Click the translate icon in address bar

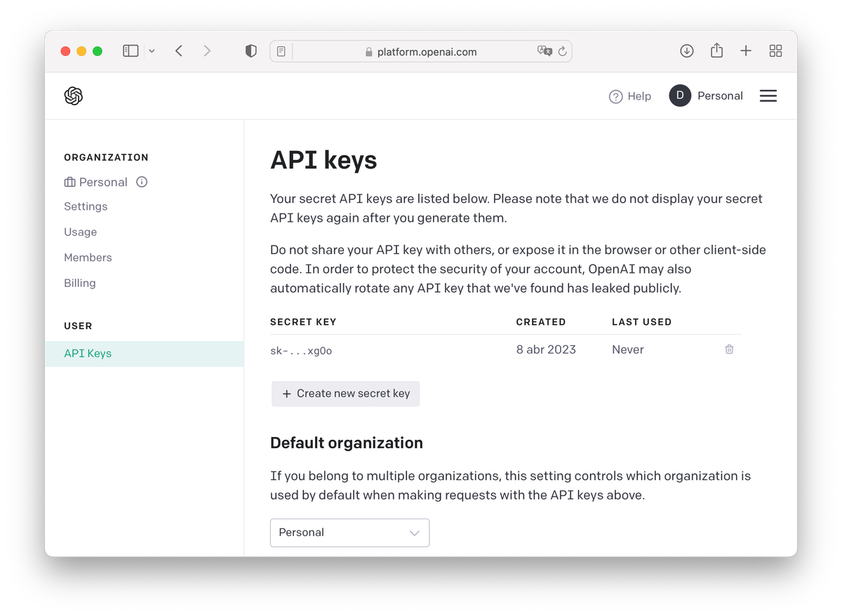(x=544, y=51)
